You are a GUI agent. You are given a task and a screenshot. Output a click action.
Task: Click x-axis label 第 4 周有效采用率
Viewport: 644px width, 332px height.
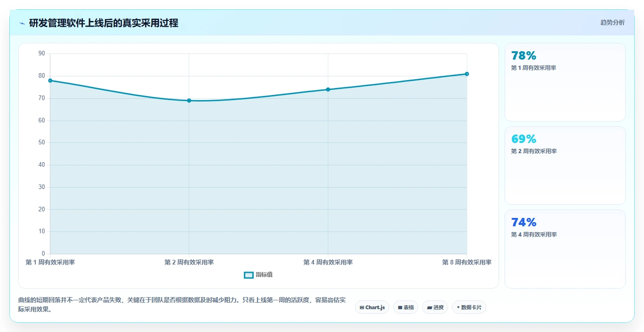point(328,262)
